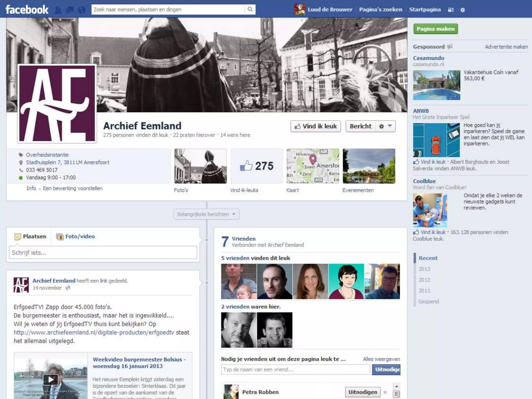Open notifications globe icon
The image size is (532, 399).
(x=82, y=10)
